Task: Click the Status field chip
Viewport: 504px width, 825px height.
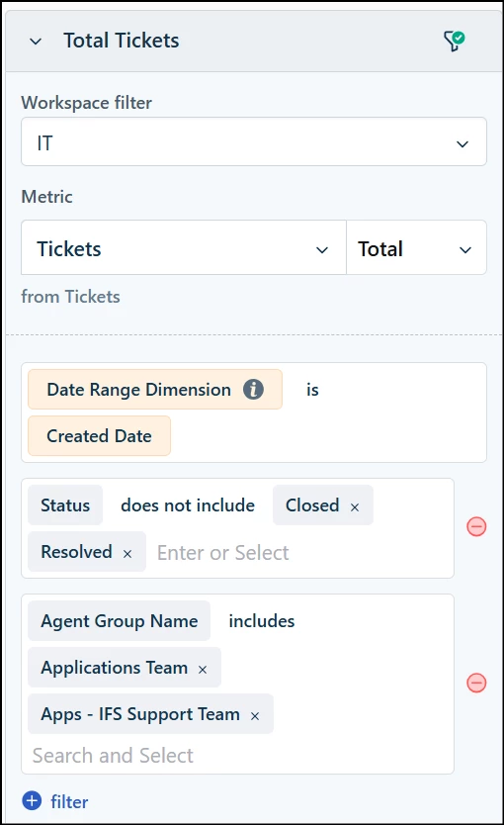Action: (65, 505)
